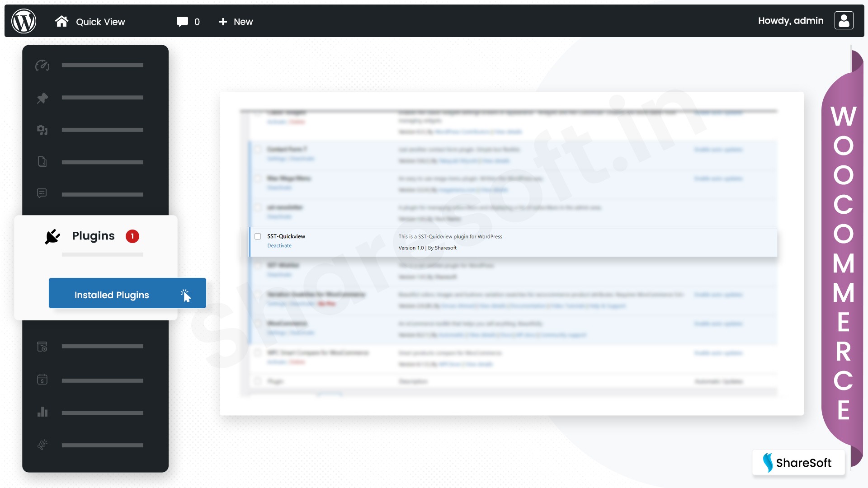Click the SST-Quickview plugin name
The width and height of the screenshot is (868, 488).
tap(286, 236)
